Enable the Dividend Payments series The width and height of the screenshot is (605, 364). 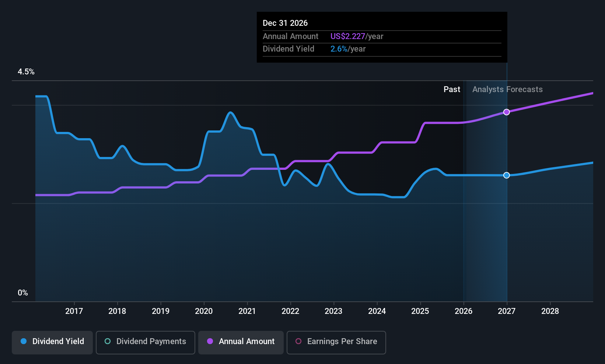tap(146, 342)
